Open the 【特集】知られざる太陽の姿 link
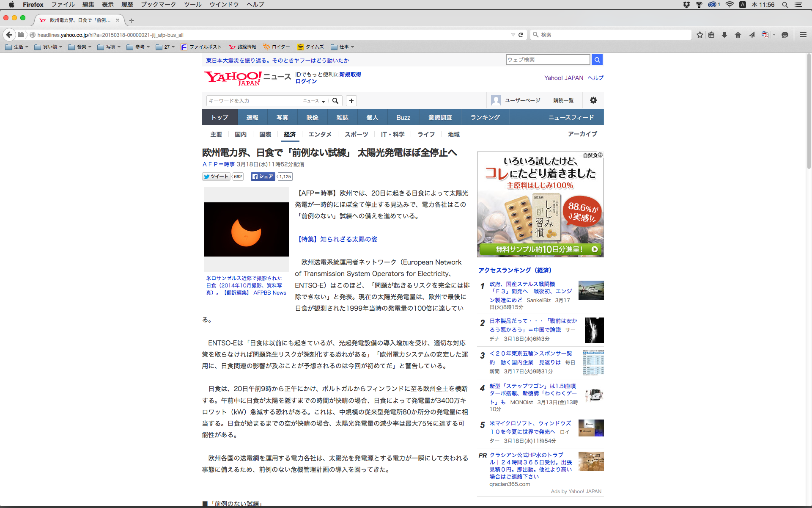Screen dimensions: 812x508 point(338,239)
